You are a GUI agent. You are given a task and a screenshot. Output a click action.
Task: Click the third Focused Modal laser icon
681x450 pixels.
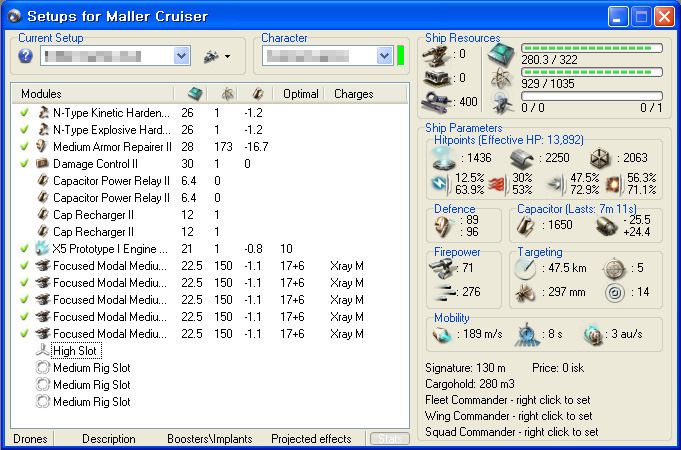43,300
